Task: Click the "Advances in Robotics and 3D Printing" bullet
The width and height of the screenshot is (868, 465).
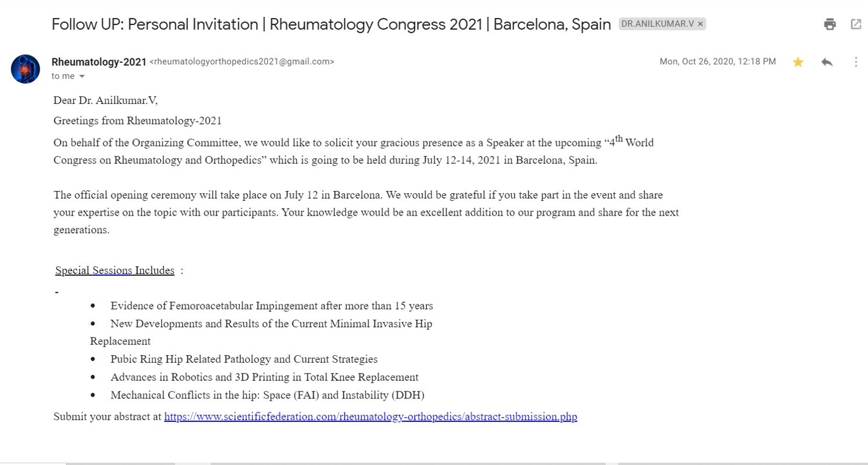Action: (264, 377)
